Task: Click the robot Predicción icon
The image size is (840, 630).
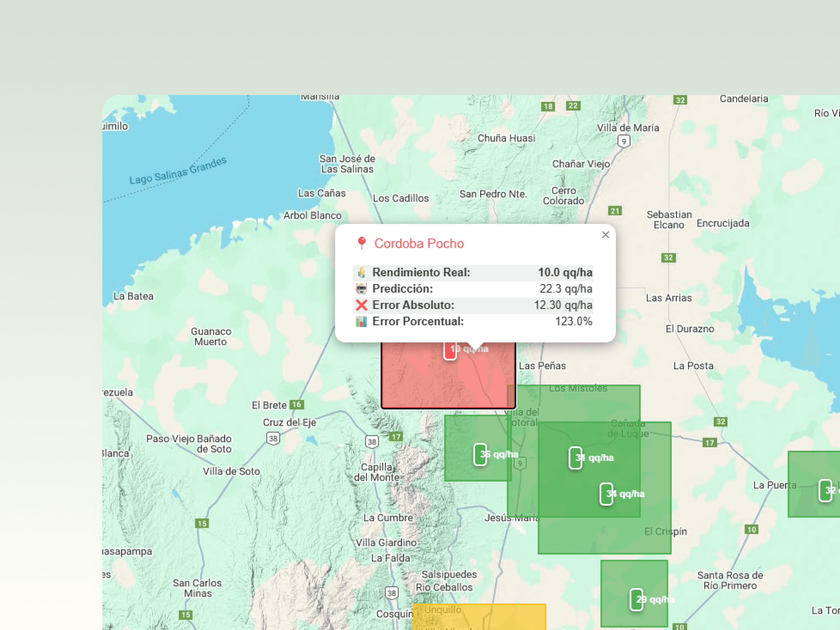Action: (x=361, y=288)
